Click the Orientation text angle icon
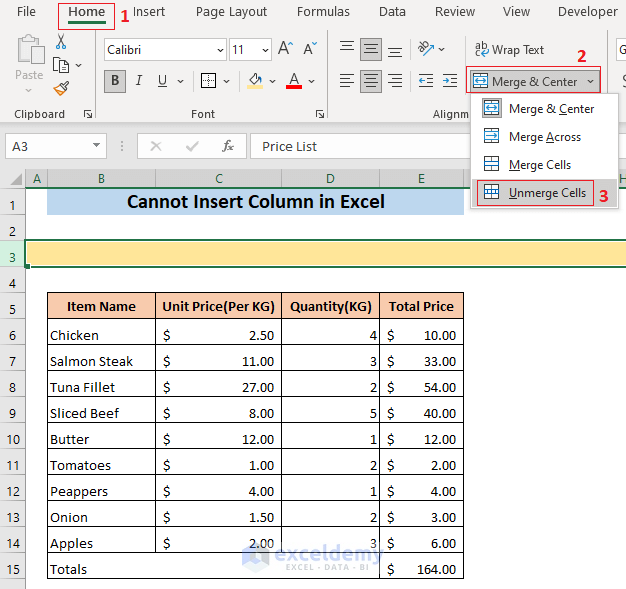 coord(428,49)
